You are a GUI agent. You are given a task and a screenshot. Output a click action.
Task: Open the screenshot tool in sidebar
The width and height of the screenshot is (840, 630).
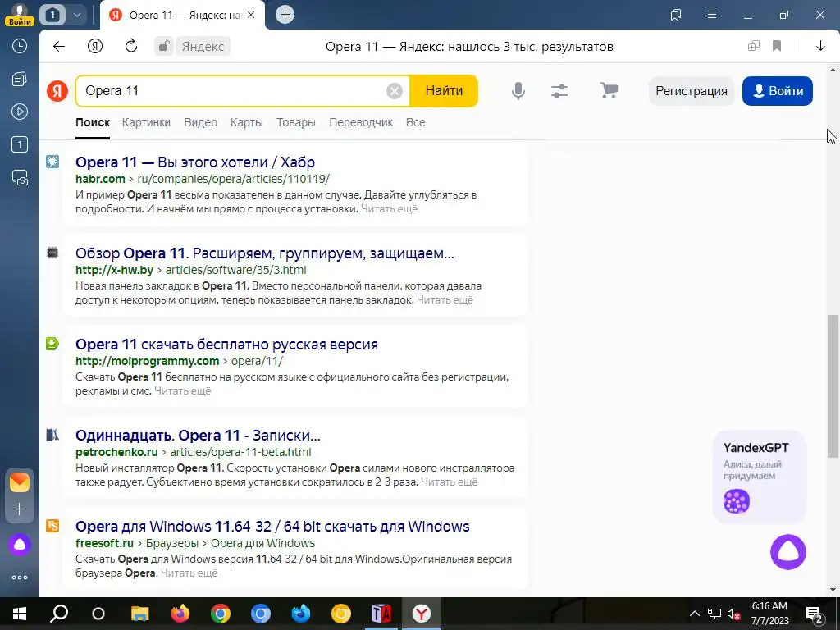20,177
